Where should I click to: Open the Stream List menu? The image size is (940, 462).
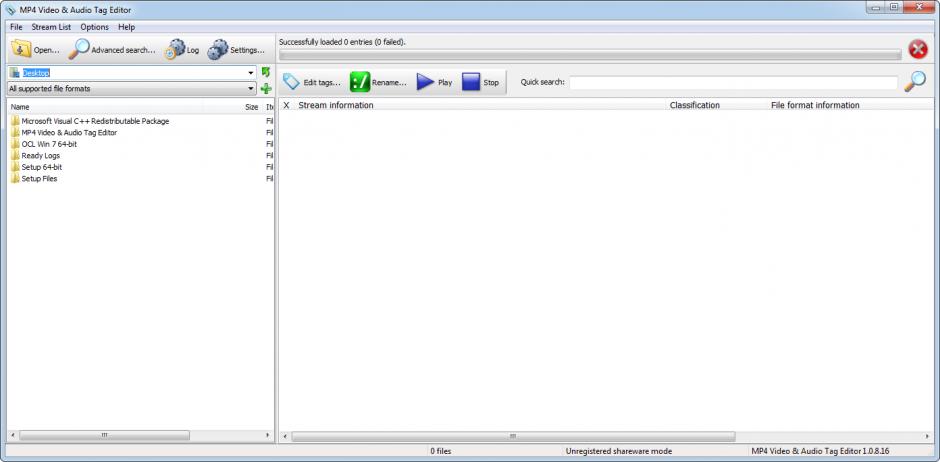point(51,27)
